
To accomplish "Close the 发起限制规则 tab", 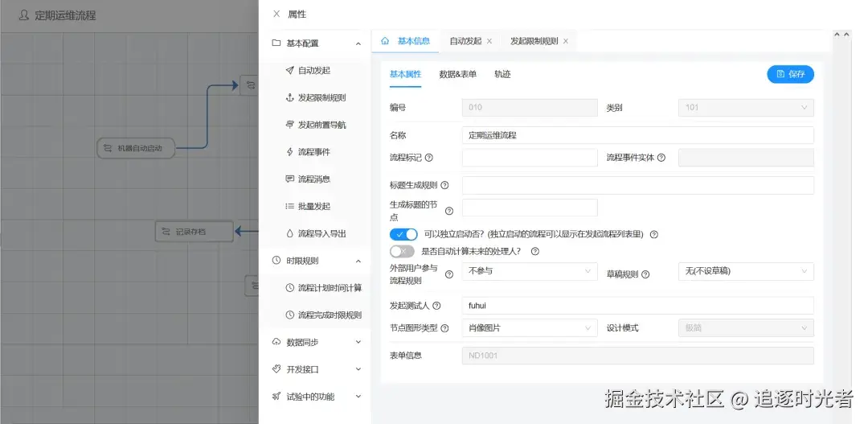I will pyautogui.click(x=565, y=42).
